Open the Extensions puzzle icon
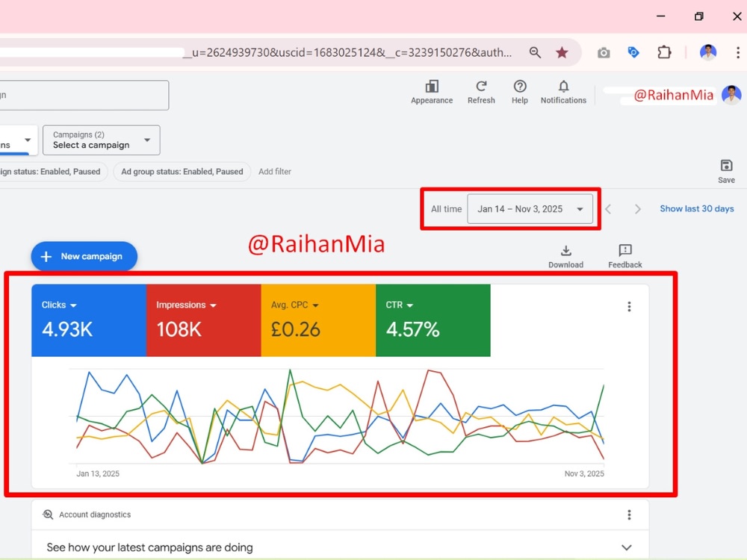The image size is (747, 560). (x=664, y=52)
